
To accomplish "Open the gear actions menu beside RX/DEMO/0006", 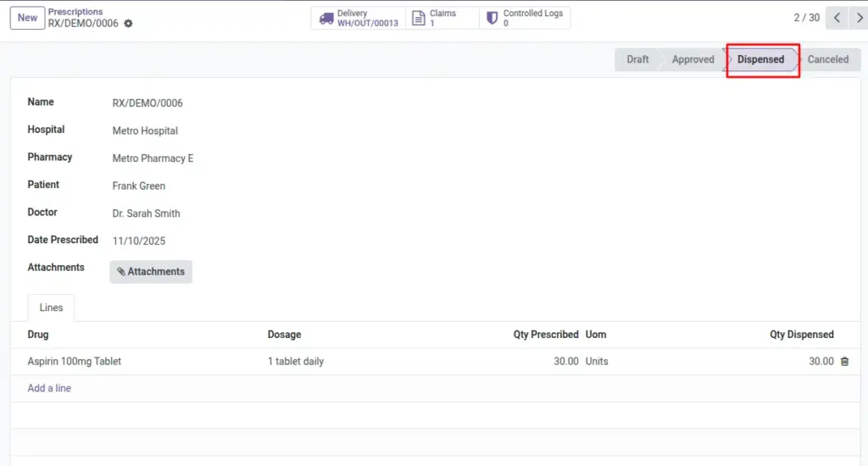I will click(129, 23).
